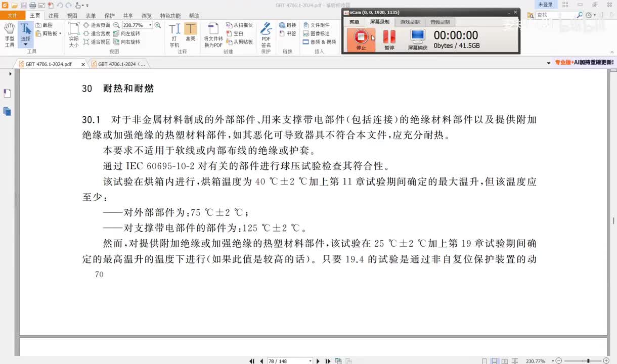This screenshot has height=364, width=617.
Task: Click the status bar zoom-in plus button
Action: point(606,361)
